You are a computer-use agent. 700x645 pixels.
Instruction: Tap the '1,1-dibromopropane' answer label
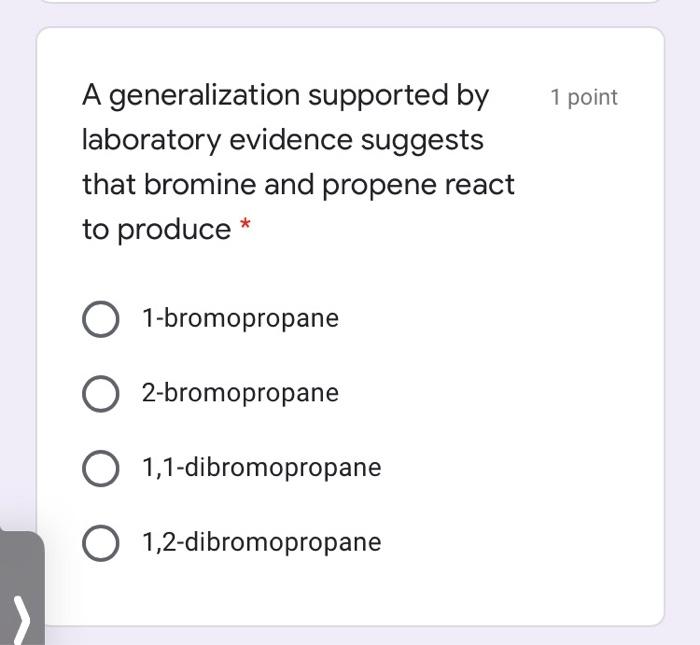261,468
